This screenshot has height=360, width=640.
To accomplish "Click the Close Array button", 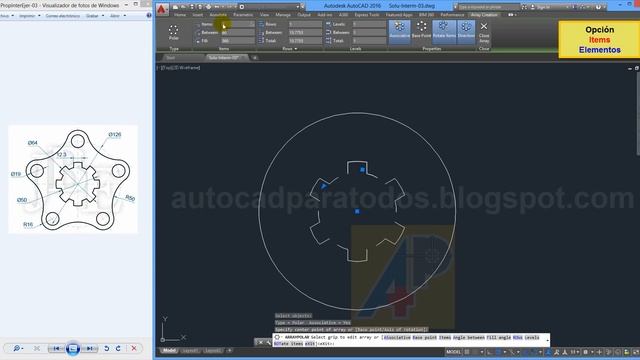I will [484, 32].
